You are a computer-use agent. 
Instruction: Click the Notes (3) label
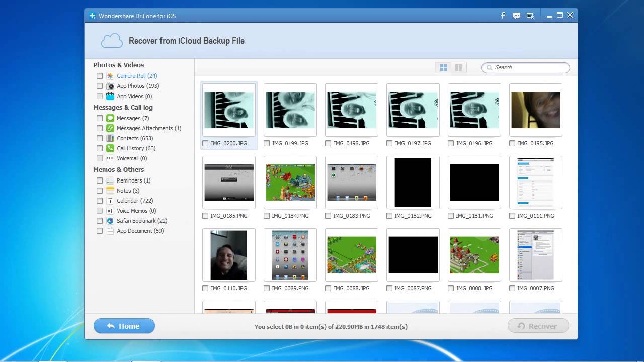coord(128,191)
